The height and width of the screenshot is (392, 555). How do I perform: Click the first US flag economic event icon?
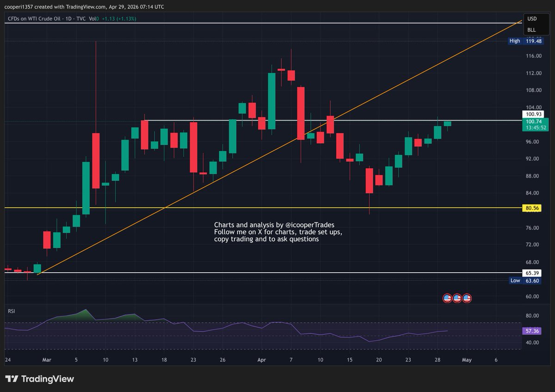[446, 298]
